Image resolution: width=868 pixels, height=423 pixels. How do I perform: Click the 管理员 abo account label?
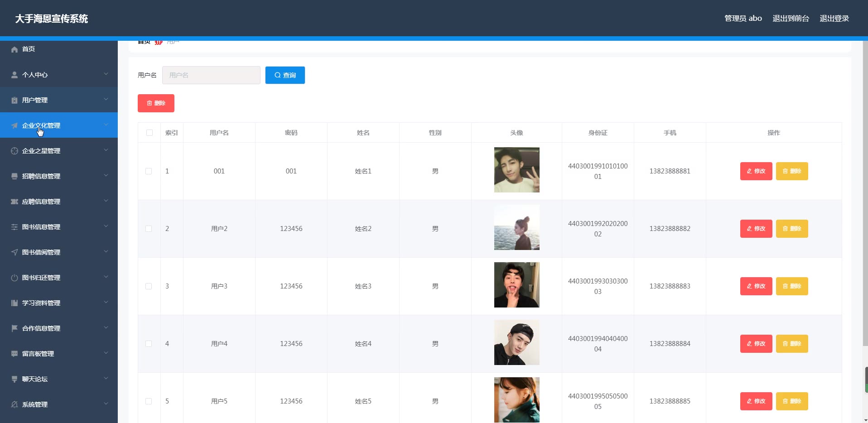coord(743,19)
